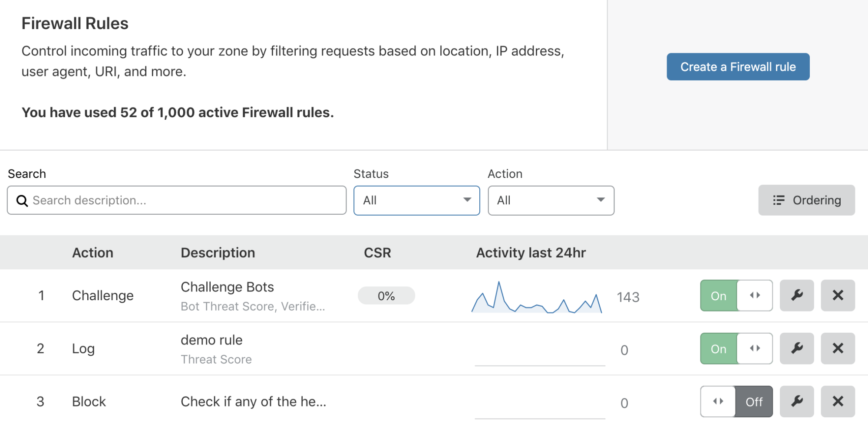Delete the Block rule number 3
The height and width of the screenshot is (426, 868).
(x=838, y=401)
